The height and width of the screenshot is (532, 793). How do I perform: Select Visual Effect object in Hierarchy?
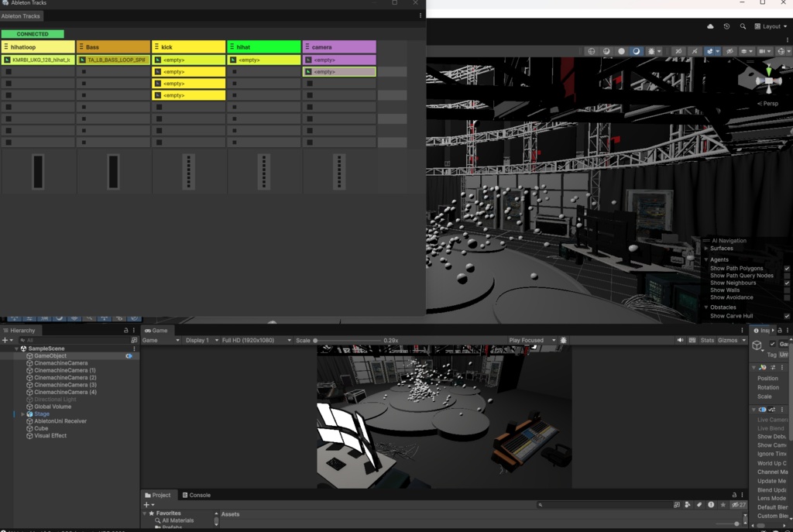pyautogui.click(x=50, y=436)
